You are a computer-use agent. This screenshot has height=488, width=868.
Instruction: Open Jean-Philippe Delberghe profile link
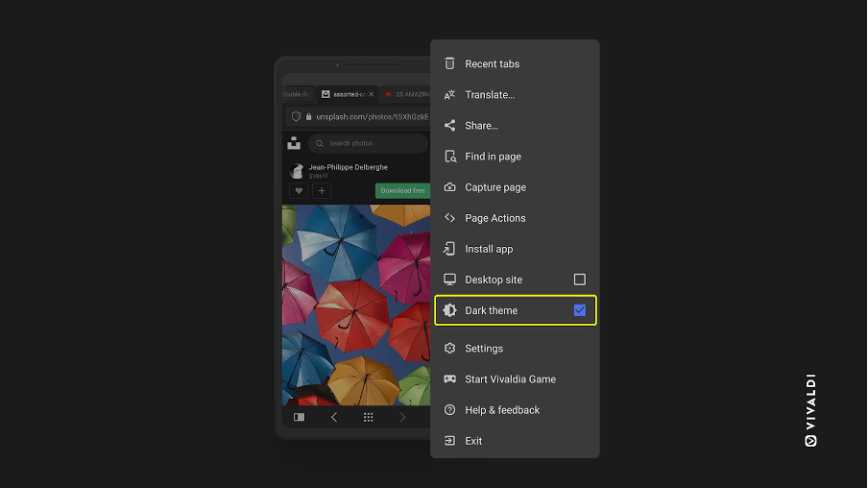pyautogui.click(x=348, y=167)
